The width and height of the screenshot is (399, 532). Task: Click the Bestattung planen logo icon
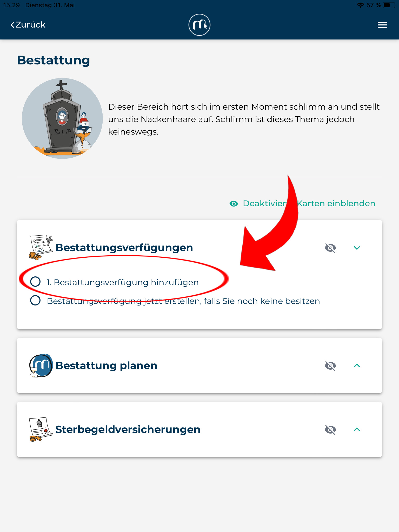(41, 365)
